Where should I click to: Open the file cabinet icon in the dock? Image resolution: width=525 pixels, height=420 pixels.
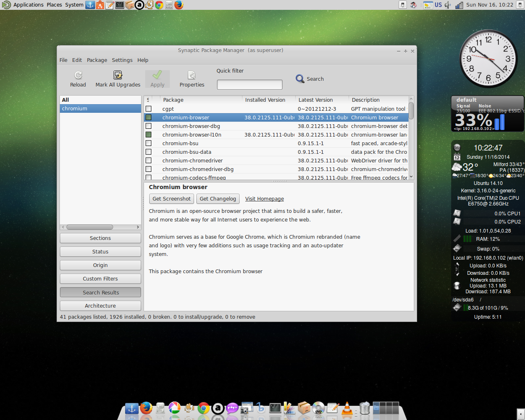tap(160, 408)
